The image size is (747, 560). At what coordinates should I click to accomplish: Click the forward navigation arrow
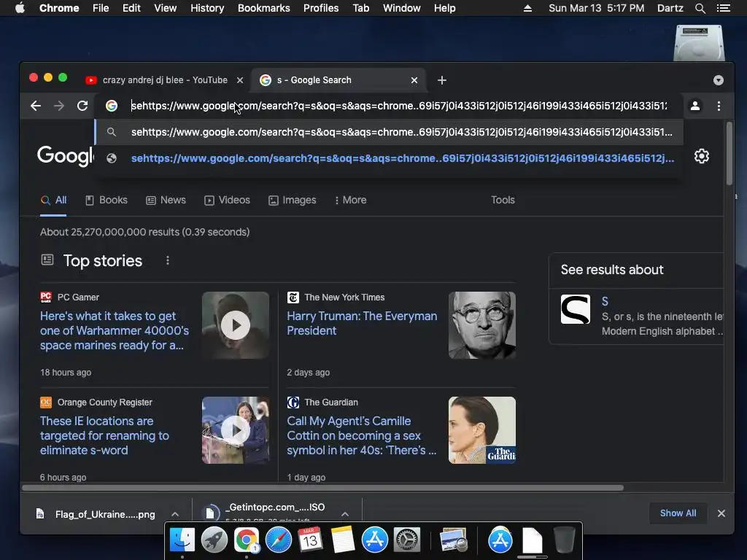pos(59,106)
